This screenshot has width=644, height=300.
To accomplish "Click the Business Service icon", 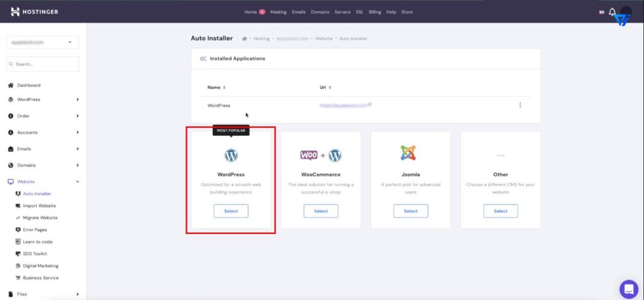I will (x=18, y=278).
